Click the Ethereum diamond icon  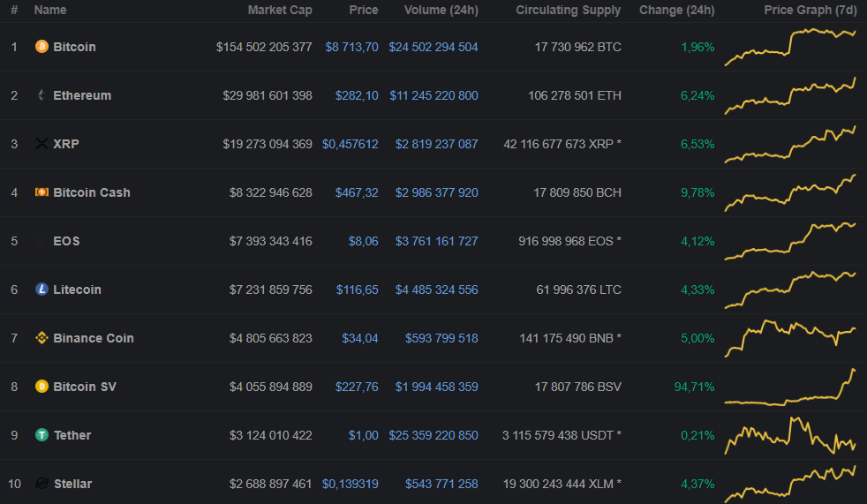(41, 95)
